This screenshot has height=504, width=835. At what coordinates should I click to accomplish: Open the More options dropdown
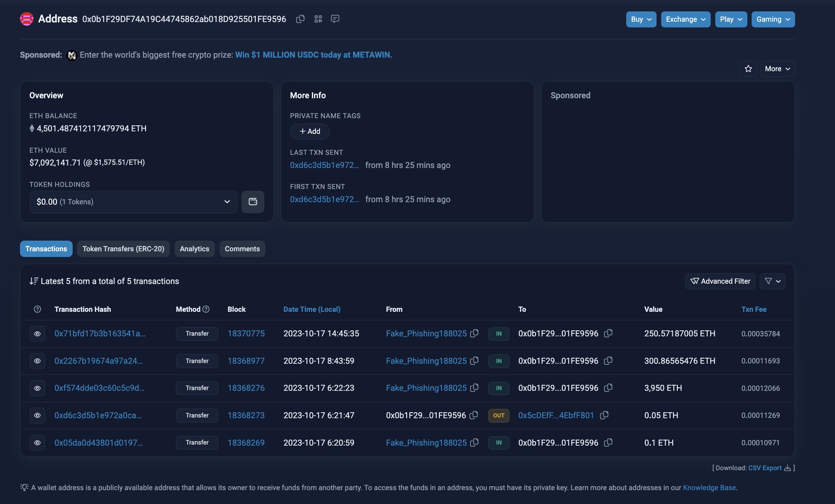tap(777, 69)
